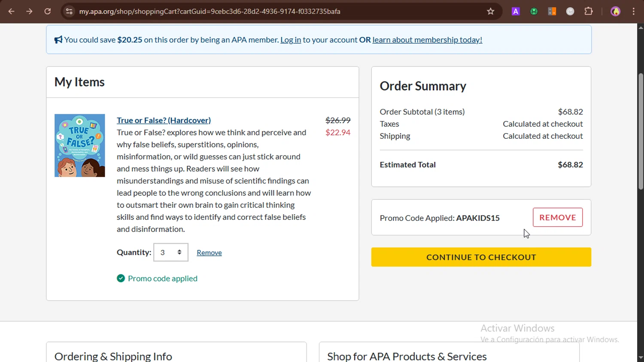Open True or False? (Hardcover) product link

[x=164, y=120]
